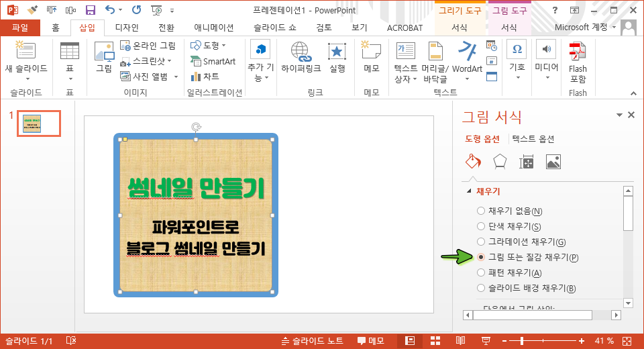Insert a 차트 chart

point(205,77)
